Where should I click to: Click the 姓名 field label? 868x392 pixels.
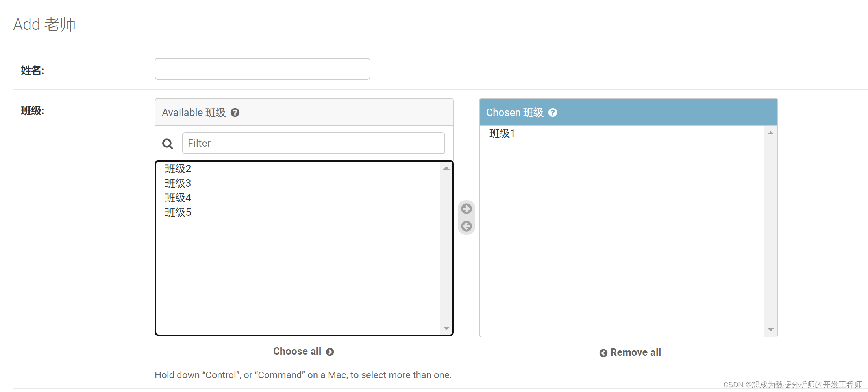[x=32, y=71]
